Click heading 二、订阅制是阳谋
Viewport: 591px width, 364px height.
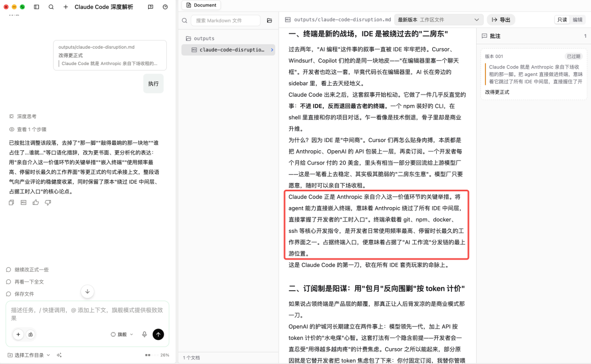(x=376, y=289)
